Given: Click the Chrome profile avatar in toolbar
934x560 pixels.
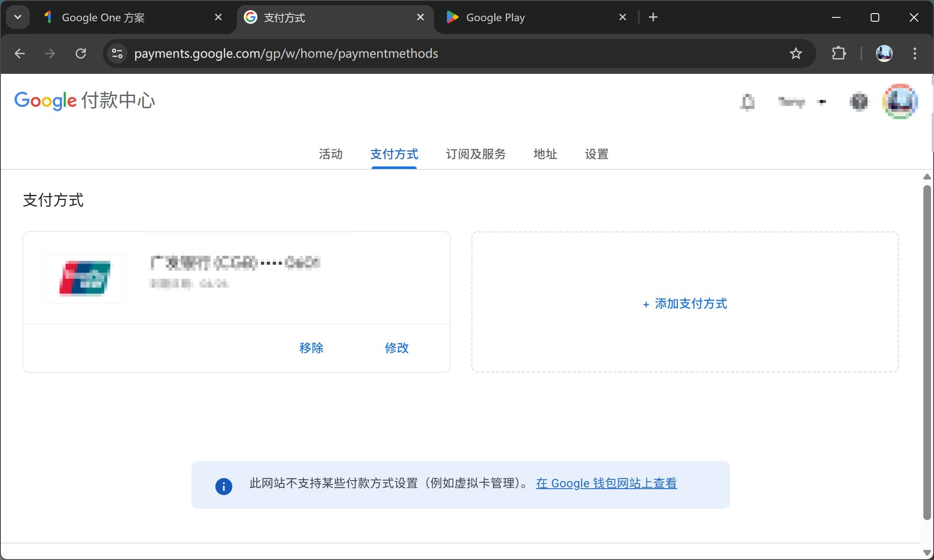Looking at the screenshot, I should pos(884,53).
